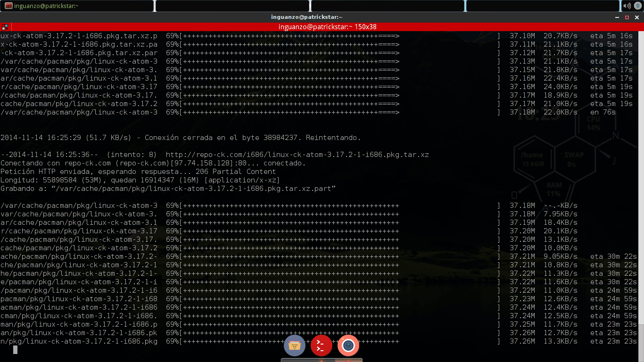Click the second empty window slot in top panel

coord(233,6)
